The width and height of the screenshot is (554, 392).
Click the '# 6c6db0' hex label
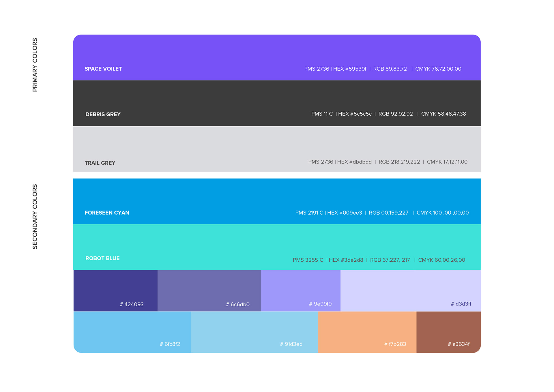(238, 305)
